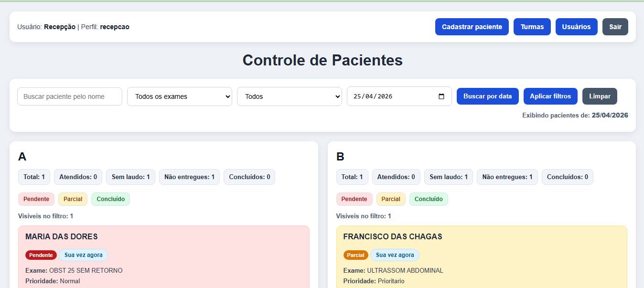
Task: Click Visíveis no filtro: 1 in group A
Action: (x=46, y=216)
